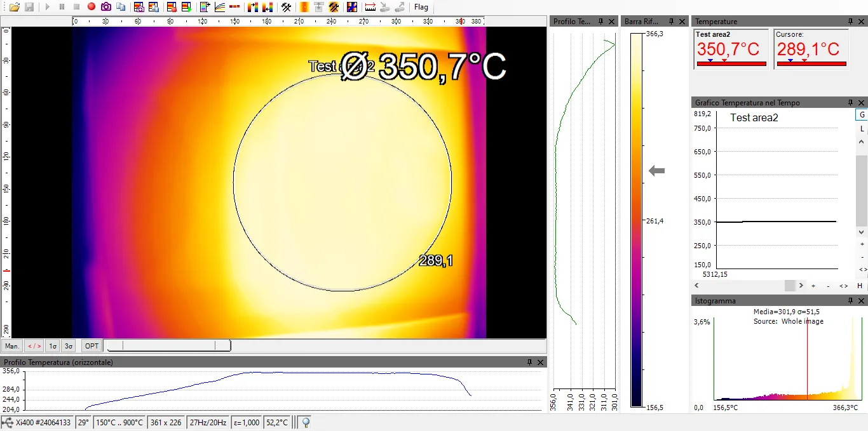Open the crossed hammers tools icon
The image size is (868, 431).
point(287,7)
